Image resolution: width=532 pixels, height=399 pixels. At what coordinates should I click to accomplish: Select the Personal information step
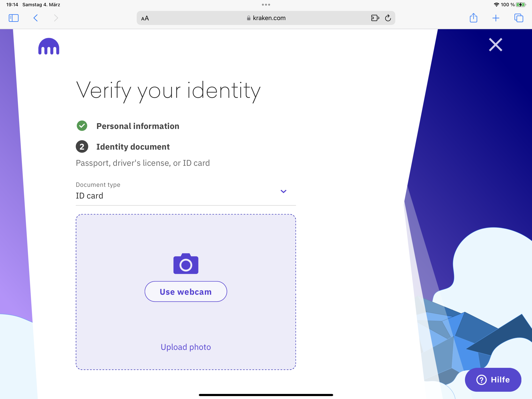[138, 126]
